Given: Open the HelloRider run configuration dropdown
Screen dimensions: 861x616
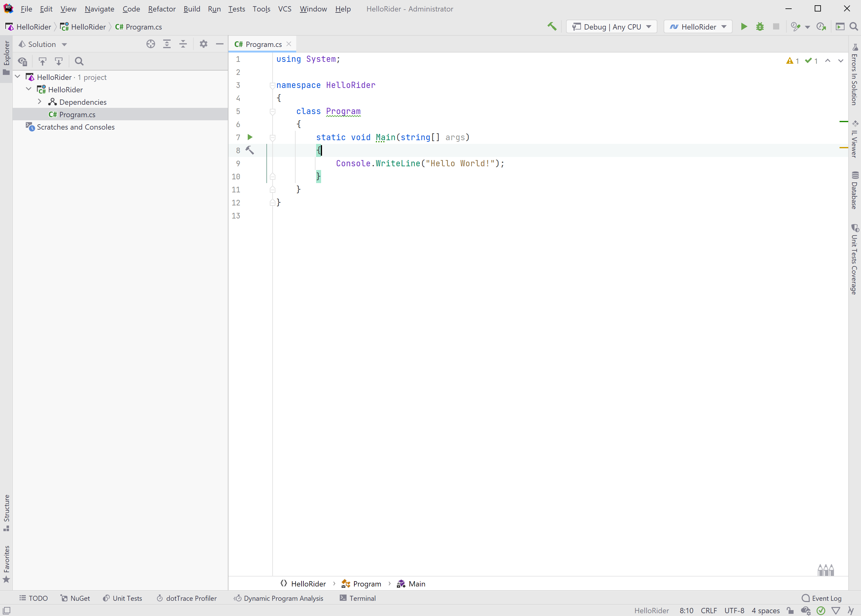Looking at the screenshot, I should click(x=698, y=26).
